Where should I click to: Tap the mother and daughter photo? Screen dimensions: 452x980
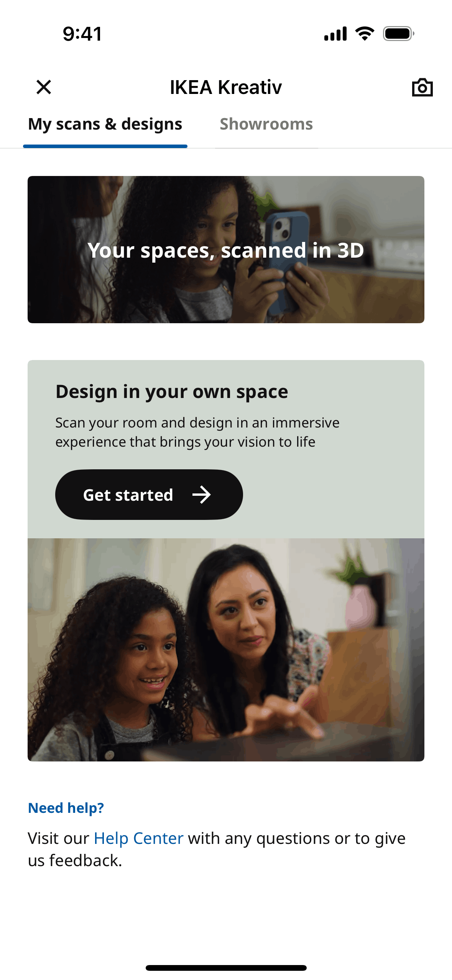(226, 650)
